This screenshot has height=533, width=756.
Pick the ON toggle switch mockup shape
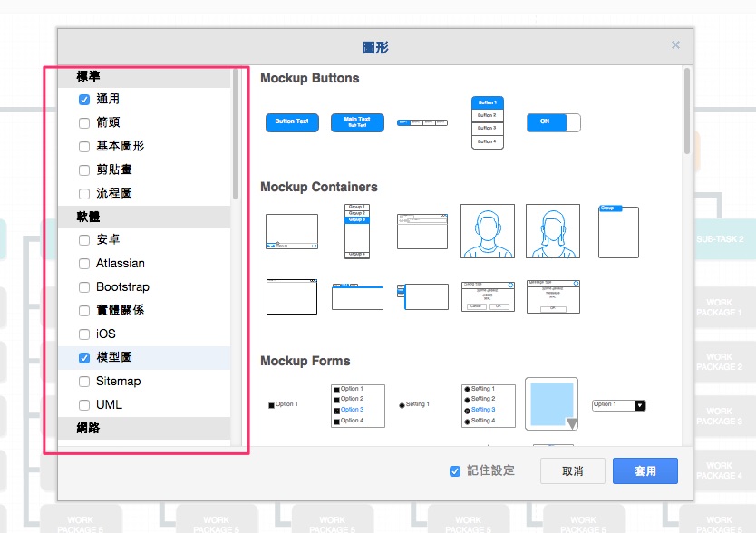click(x=554, y=122)
